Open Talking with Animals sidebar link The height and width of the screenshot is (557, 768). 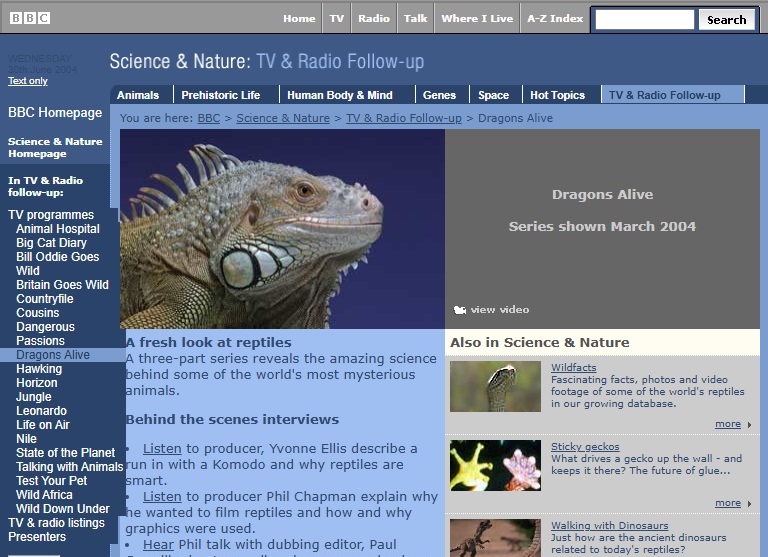70,467
